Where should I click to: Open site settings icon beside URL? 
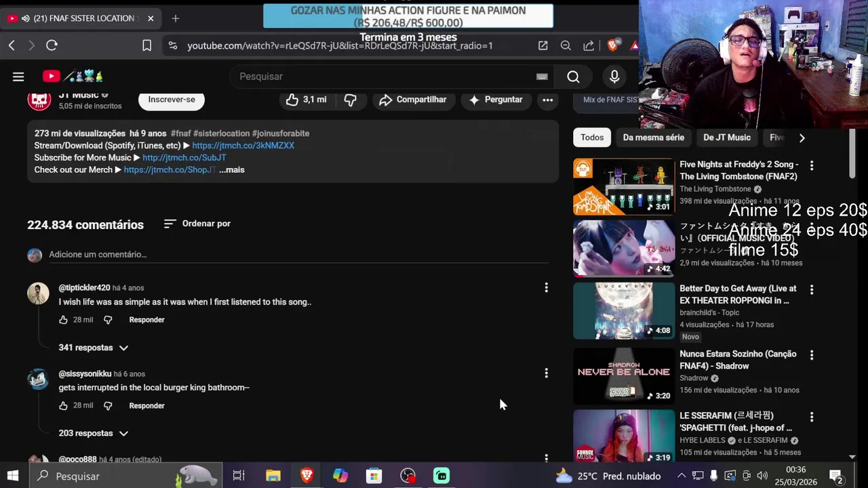tap(173, 45)
